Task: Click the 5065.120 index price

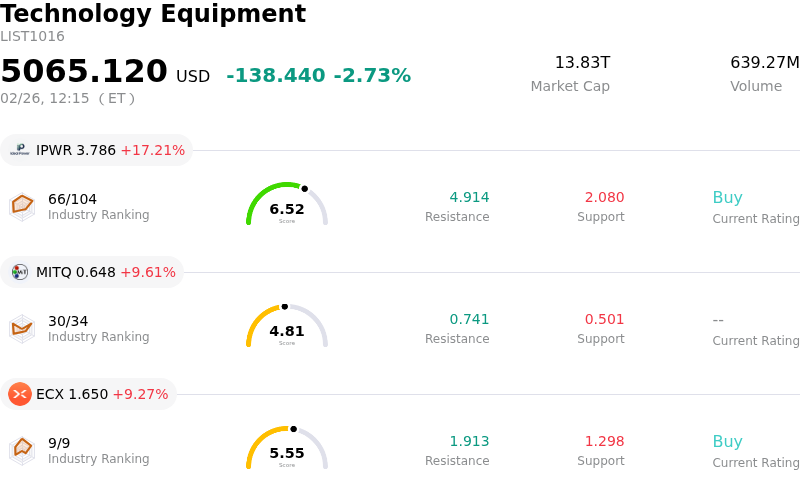Action: (84, 72)
